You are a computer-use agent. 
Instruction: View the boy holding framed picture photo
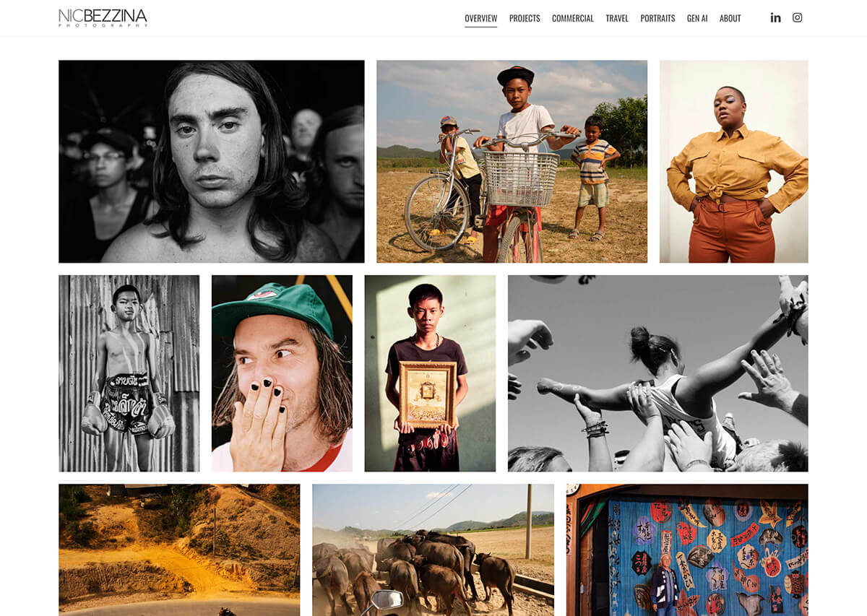coord(430,373)
